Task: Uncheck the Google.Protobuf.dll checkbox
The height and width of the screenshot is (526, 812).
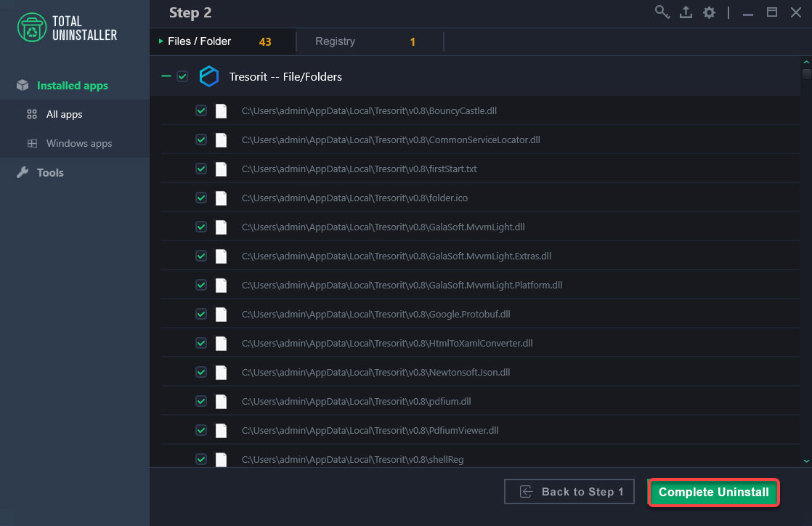Action: tap(201, 314)
